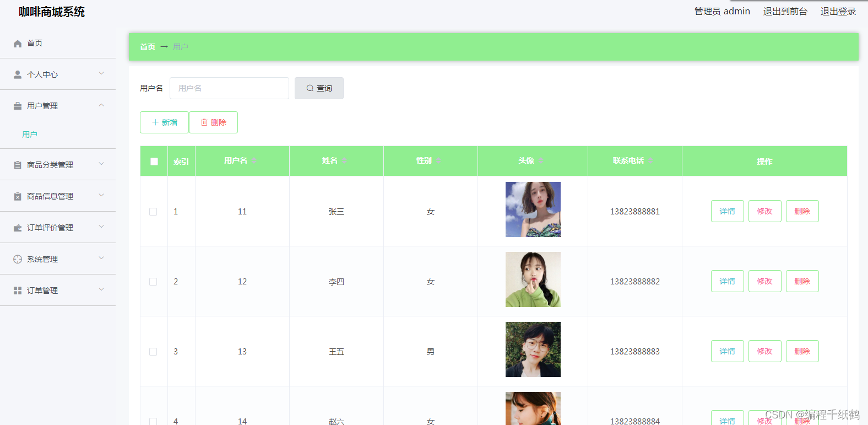Click phone number 13823888883
868x425 pixels.
click(635, 352)
